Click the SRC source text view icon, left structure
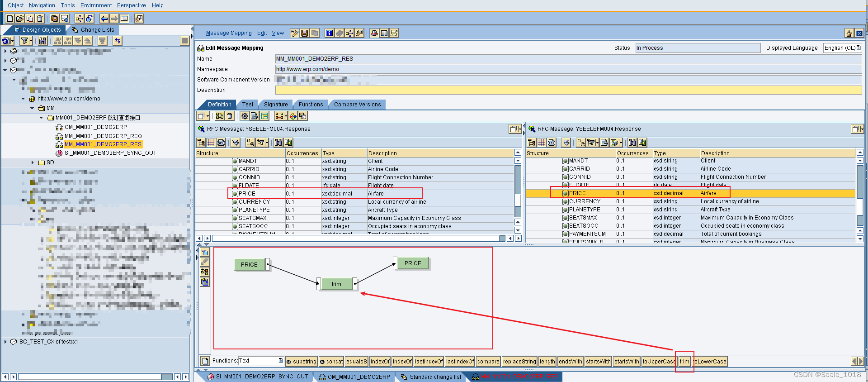Screen dimensions: 868x382 [x=221, y=143]
